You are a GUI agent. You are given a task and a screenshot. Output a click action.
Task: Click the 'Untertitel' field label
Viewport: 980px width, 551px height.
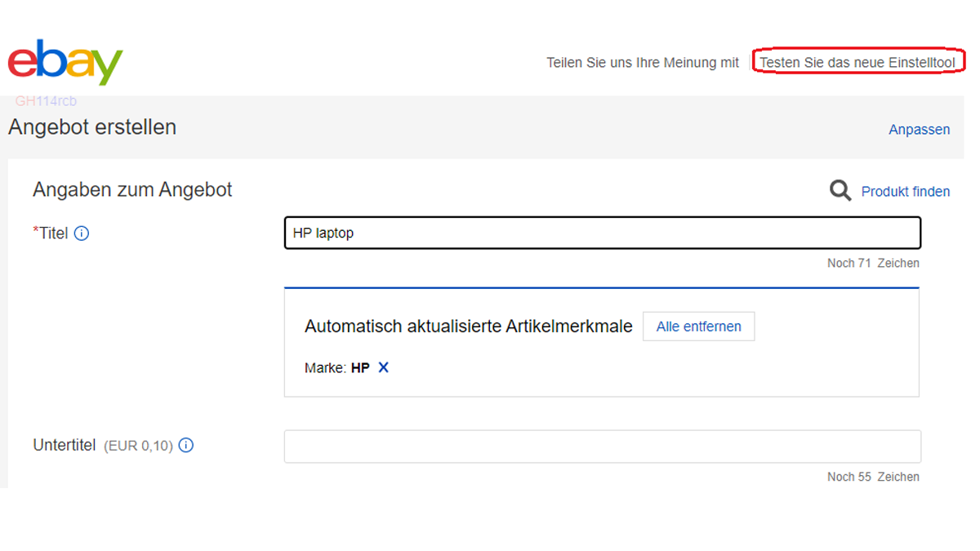[x=65, y=446]
